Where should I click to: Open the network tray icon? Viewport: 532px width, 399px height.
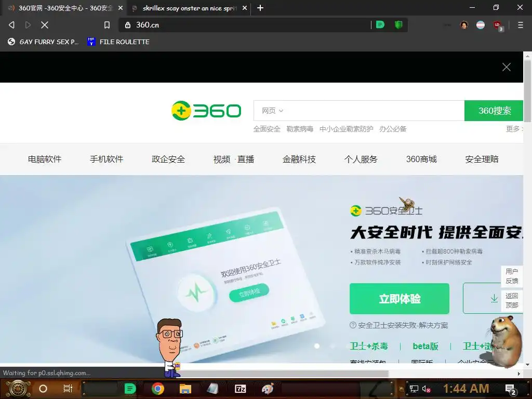click(414, 389)
